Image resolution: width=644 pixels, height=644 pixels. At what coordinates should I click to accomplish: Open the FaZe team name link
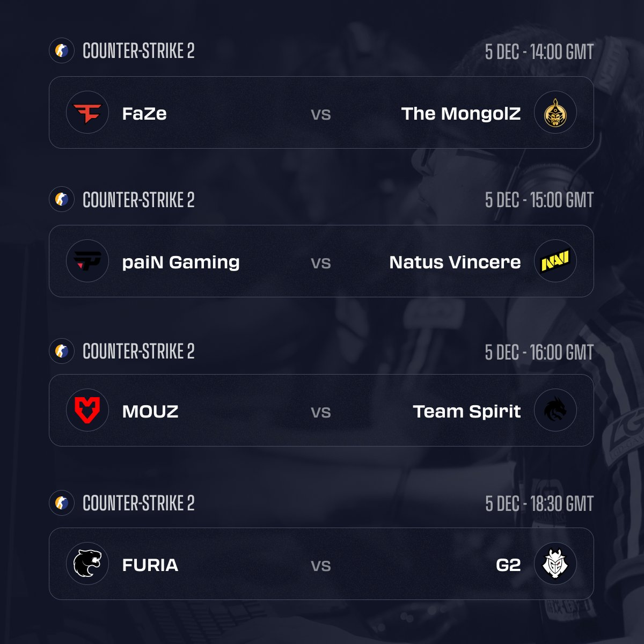pos(144,114)
